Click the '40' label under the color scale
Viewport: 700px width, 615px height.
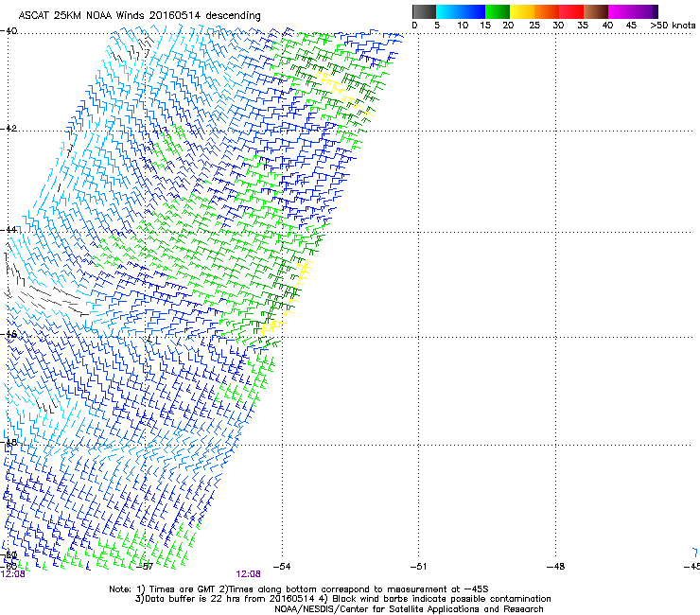607,25
